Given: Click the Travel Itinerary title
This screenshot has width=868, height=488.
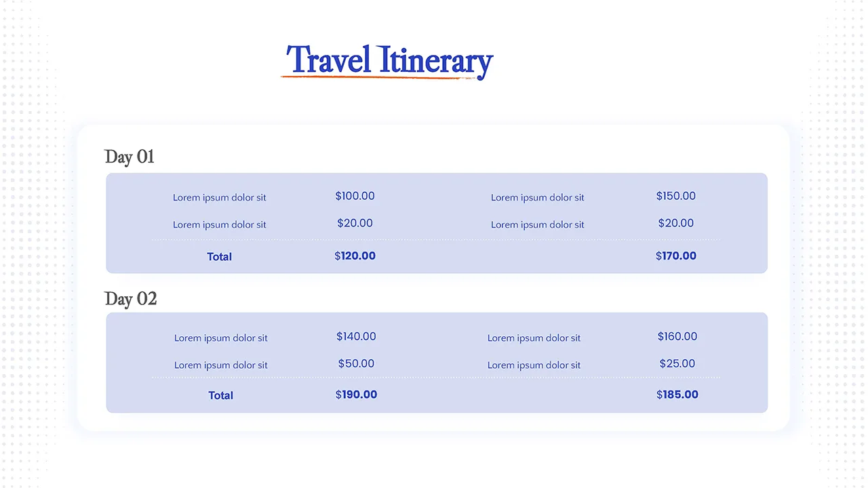Looking at the screenshot, I should point(389,61).
